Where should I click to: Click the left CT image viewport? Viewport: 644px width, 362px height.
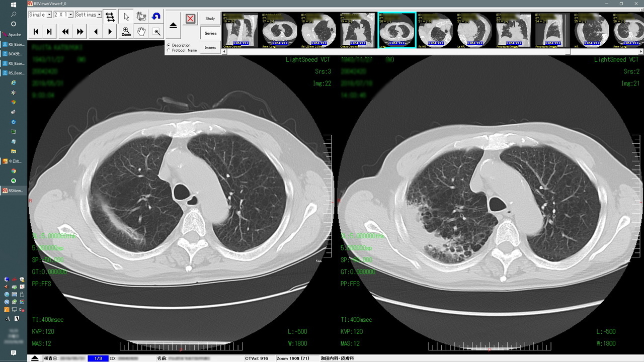pyautogui.click(x=181, y=204)
